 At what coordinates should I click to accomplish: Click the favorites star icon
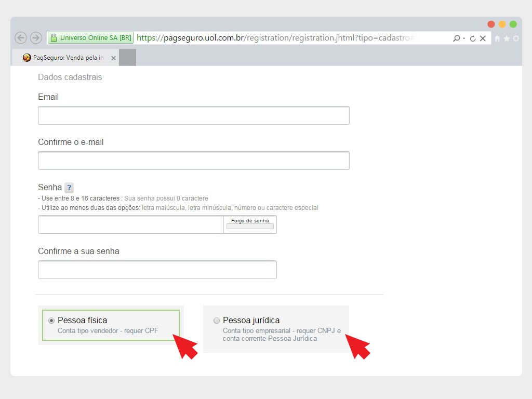[x=507, y=38]
